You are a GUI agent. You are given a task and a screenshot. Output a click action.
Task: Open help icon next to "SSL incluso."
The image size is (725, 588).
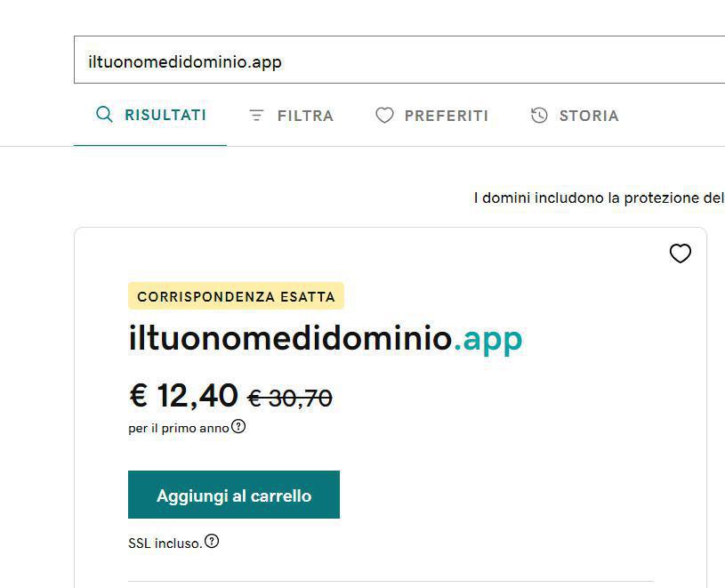tap(212, 541)
